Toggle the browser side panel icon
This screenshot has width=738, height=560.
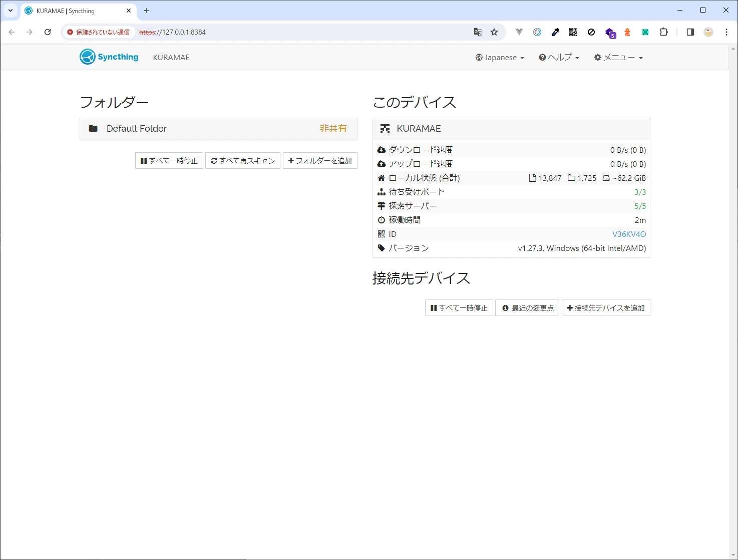tap(690, 32)
